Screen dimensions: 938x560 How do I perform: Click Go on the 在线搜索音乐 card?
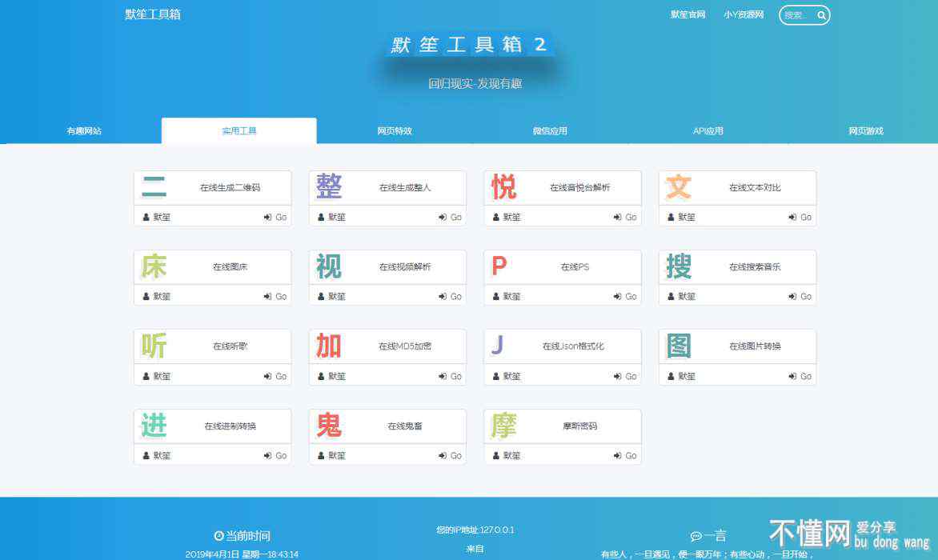(800, 297)
